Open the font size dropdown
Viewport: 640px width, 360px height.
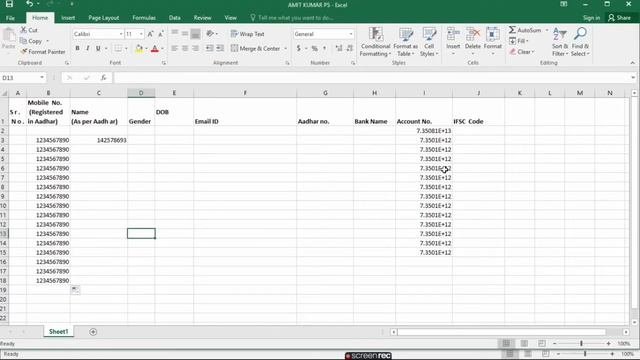(141, 34)
